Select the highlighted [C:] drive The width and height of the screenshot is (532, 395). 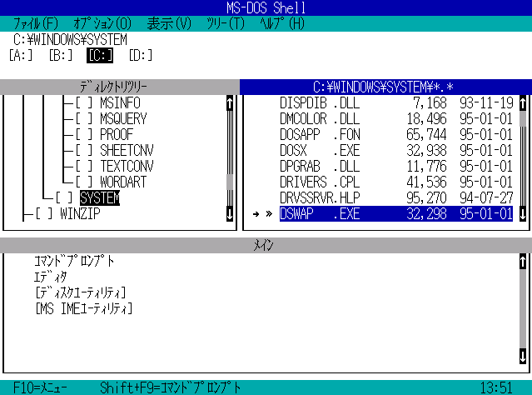tap(100, 55)
